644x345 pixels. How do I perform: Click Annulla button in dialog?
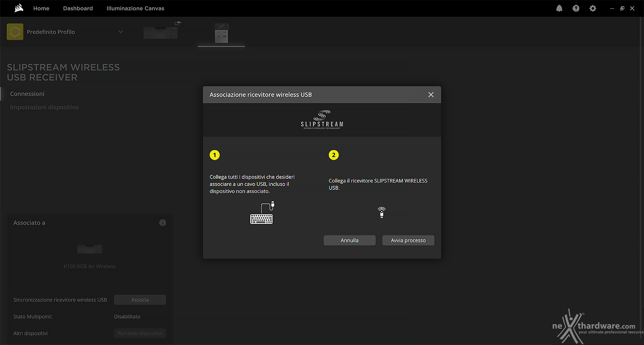pyautogui.click(x=349, y=240)
